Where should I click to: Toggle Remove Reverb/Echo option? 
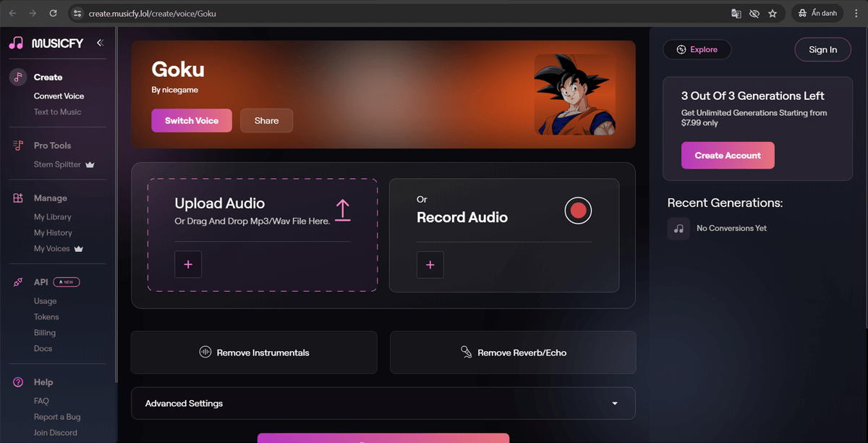coord(513,353)
